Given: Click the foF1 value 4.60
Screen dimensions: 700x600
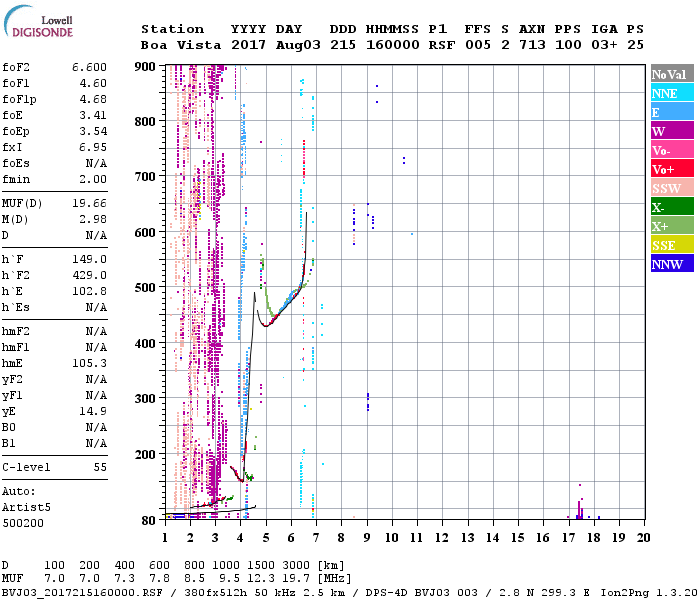Looking at the screenshot, I should [93, 83].
